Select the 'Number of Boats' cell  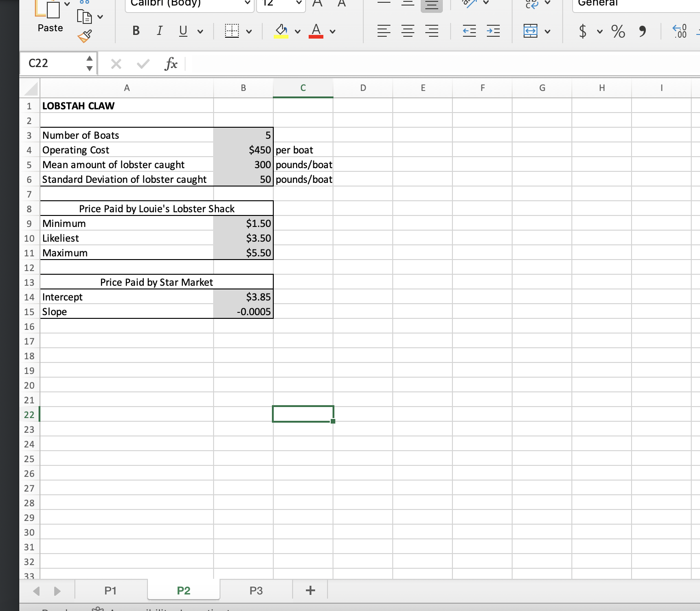(x=127, y=135)
